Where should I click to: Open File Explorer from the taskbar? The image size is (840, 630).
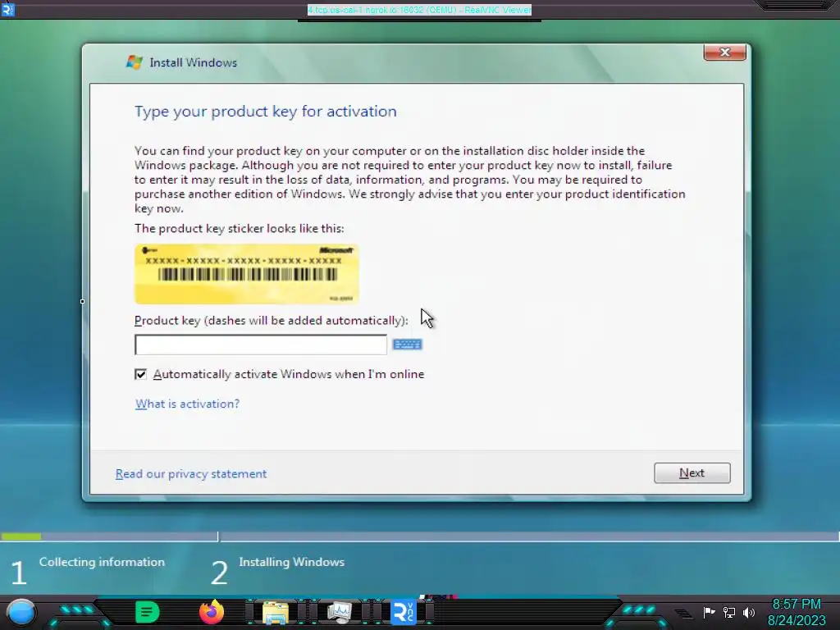[276, 613]
